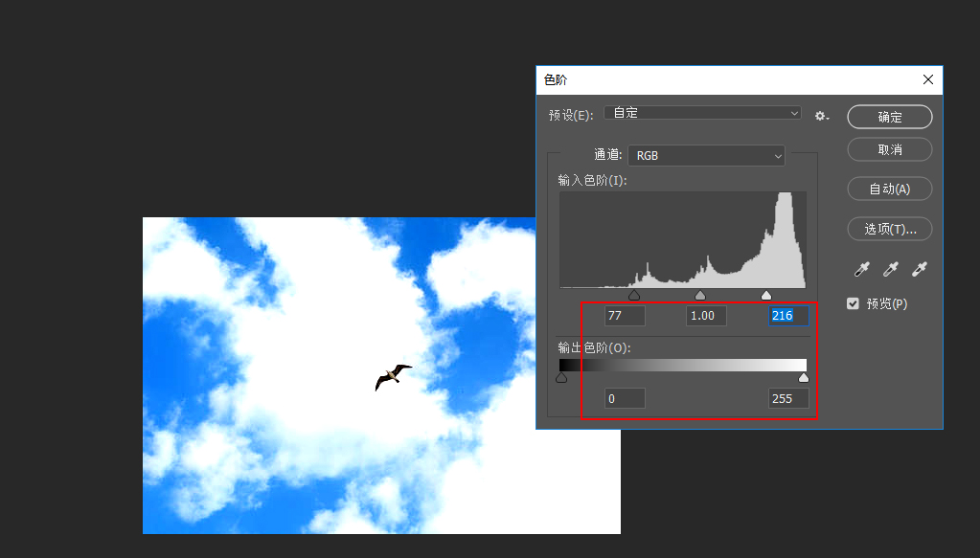Click the black output slider handle

[560, 377]
